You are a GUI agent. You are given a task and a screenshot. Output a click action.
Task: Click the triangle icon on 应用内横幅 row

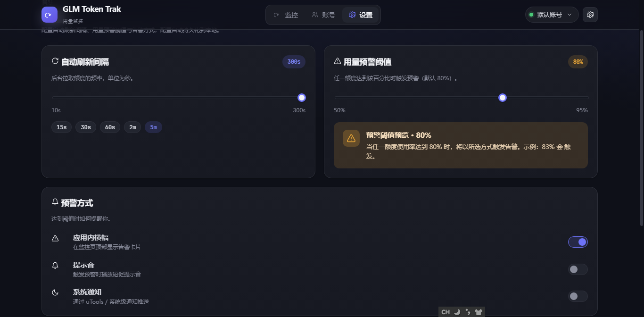pos(55,238)
